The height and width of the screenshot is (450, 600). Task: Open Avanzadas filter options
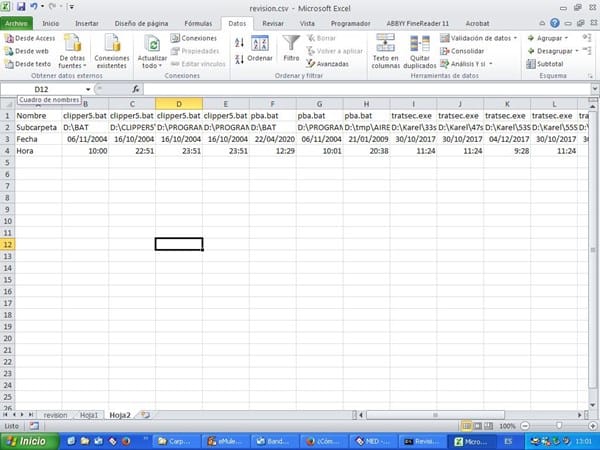click(x=328, y=64)
